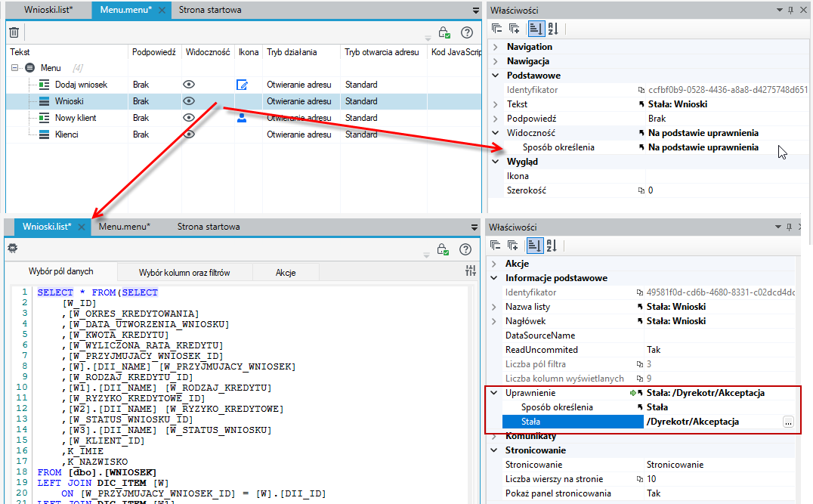Click the trash delete icon in Menu editor

click(14, 32)
